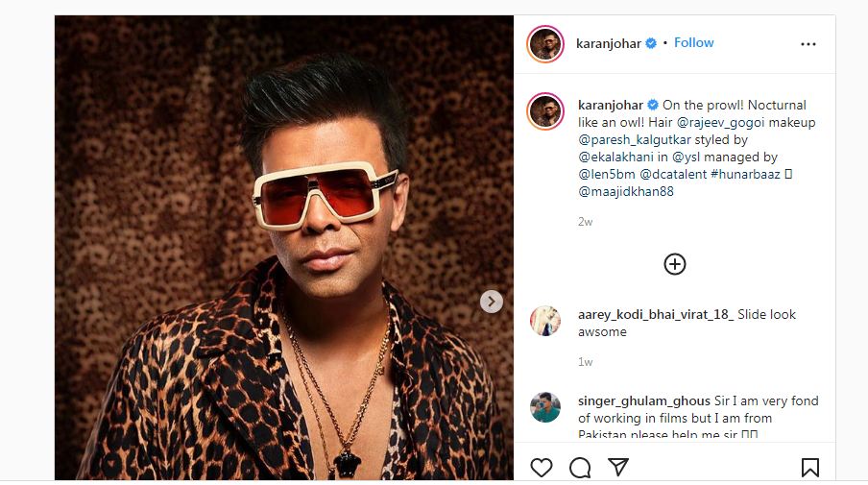
Task: Open the karanjohar username in the header
Action: (608, 43)
